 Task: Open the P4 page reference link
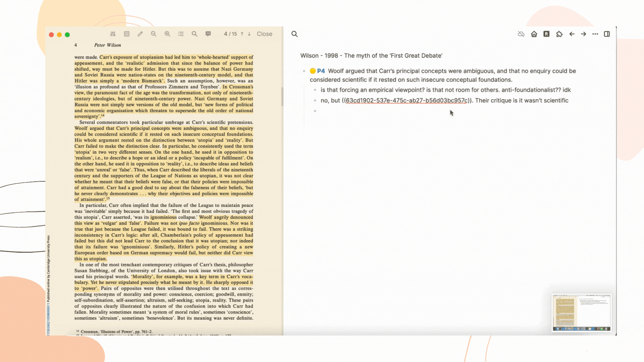pos(321,71)
